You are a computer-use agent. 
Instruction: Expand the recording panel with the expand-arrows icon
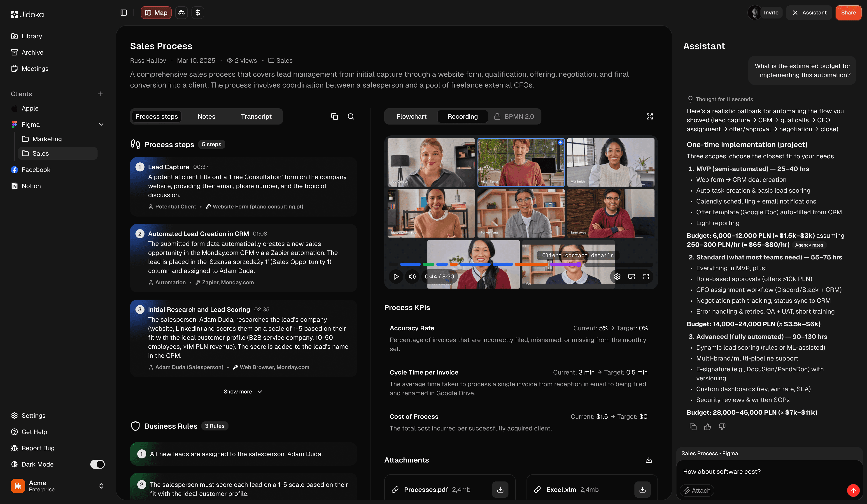pyautogui.click(x=649, y=117)
